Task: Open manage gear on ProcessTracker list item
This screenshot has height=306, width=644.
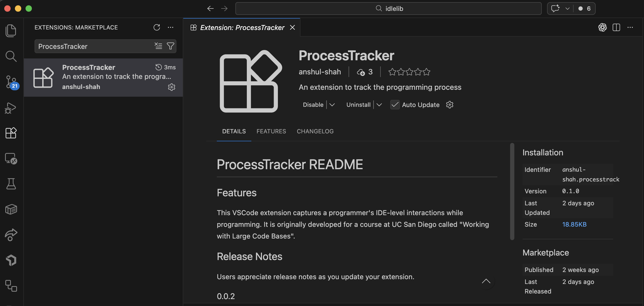Action: click(x=172, y=87)
